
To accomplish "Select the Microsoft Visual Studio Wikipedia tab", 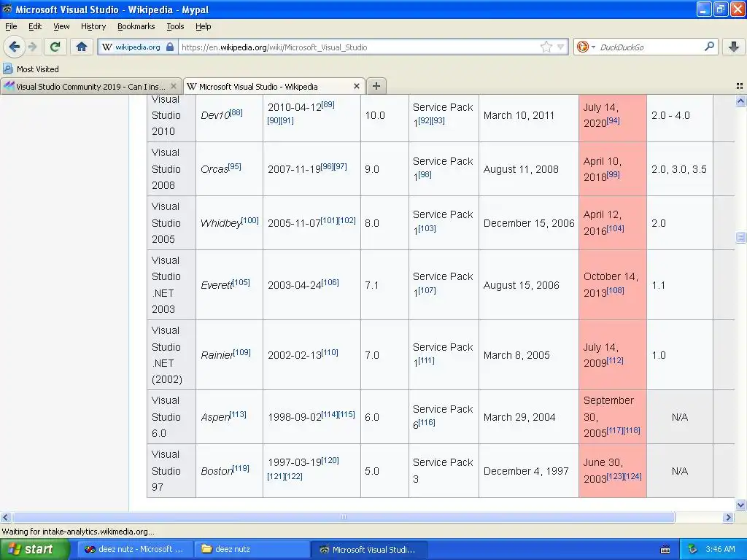I will pyautogui.click(x=274, y=86).
